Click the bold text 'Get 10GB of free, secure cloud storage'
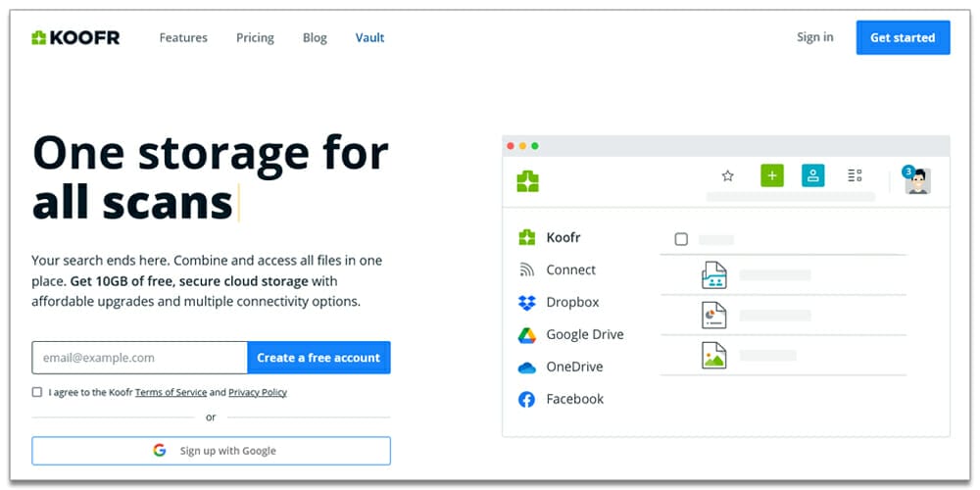 coord(189,281)
